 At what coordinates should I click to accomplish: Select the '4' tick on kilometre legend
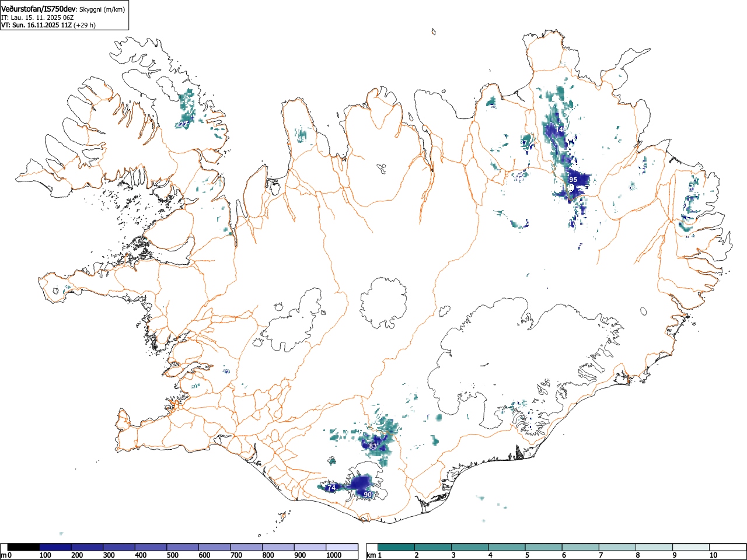[490, 555]
